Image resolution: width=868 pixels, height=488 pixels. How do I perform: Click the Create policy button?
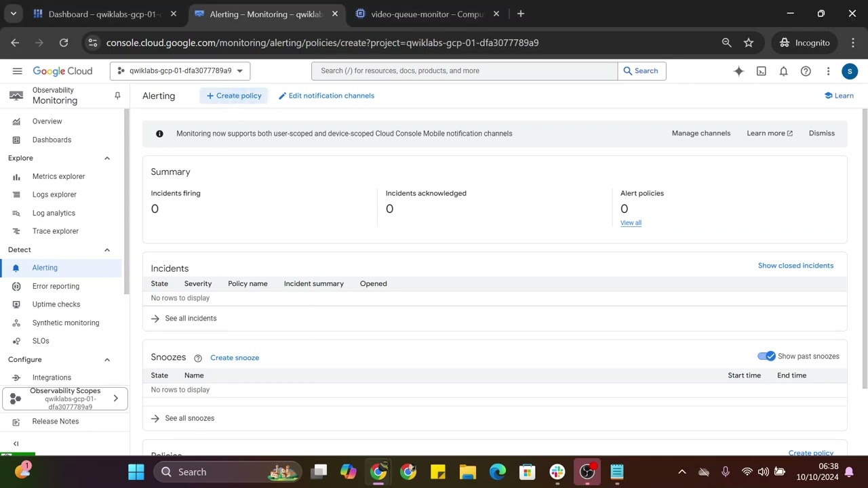234,96
